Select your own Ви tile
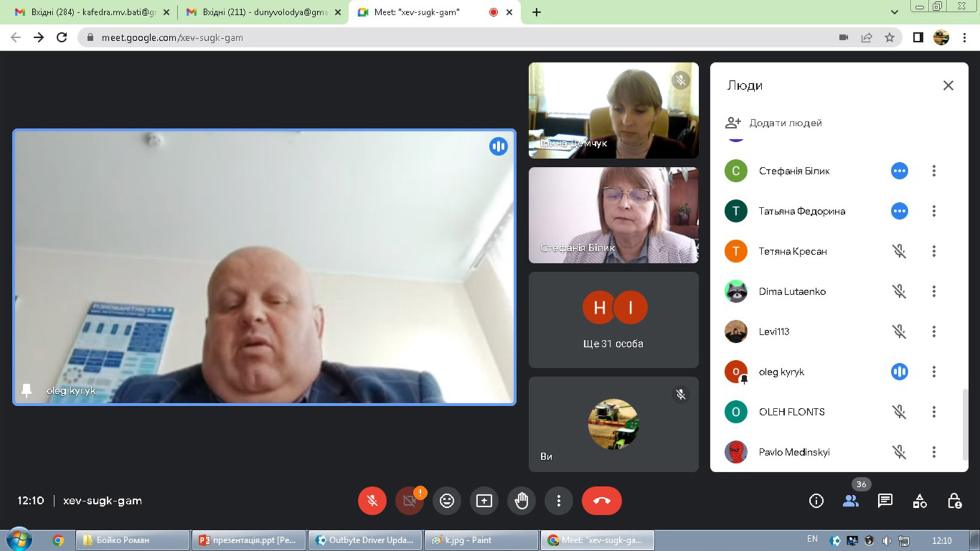 [x=613, y=424]
